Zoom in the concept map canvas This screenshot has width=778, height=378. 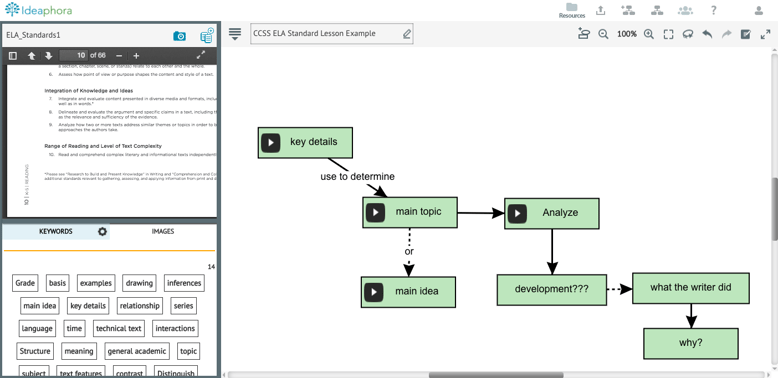[648, 34]
